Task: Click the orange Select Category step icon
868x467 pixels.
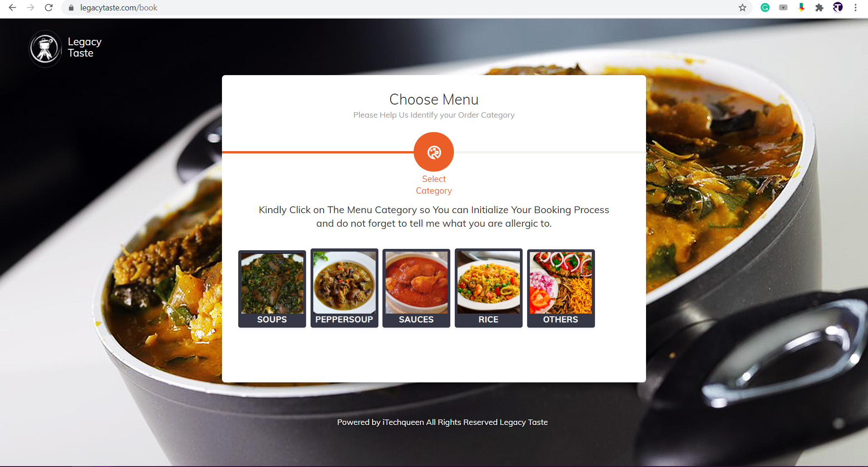Action: 434,152
